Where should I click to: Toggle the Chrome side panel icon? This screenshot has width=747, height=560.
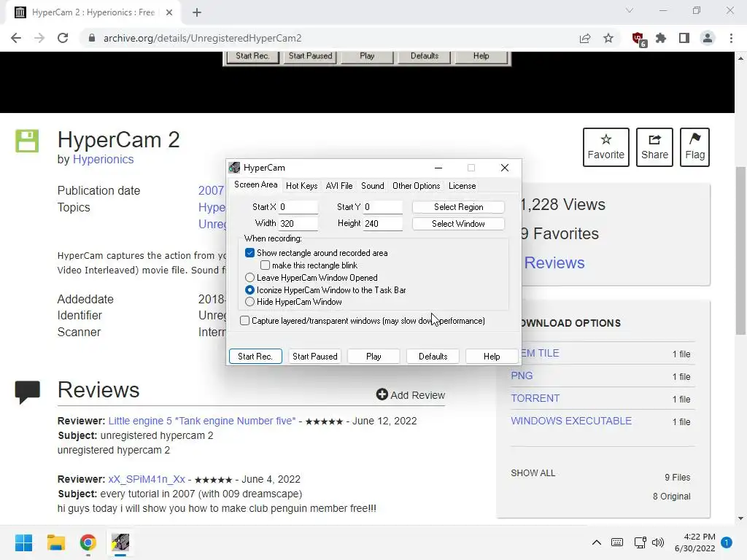(684, 38)
